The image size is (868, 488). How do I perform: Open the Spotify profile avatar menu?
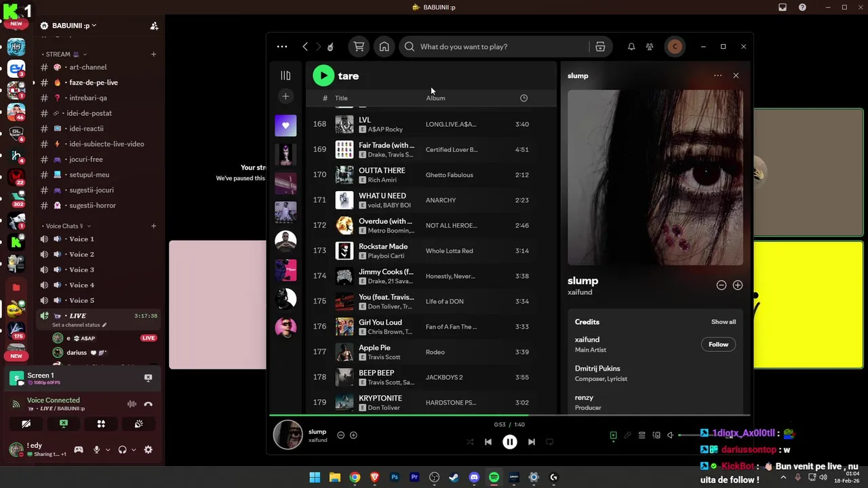675,47
